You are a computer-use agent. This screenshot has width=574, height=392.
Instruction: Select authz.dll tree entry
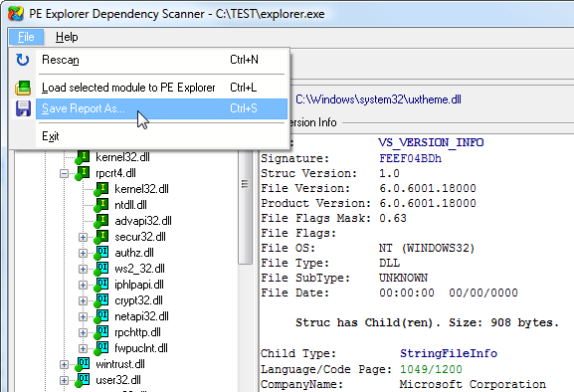tap(134, 253)
